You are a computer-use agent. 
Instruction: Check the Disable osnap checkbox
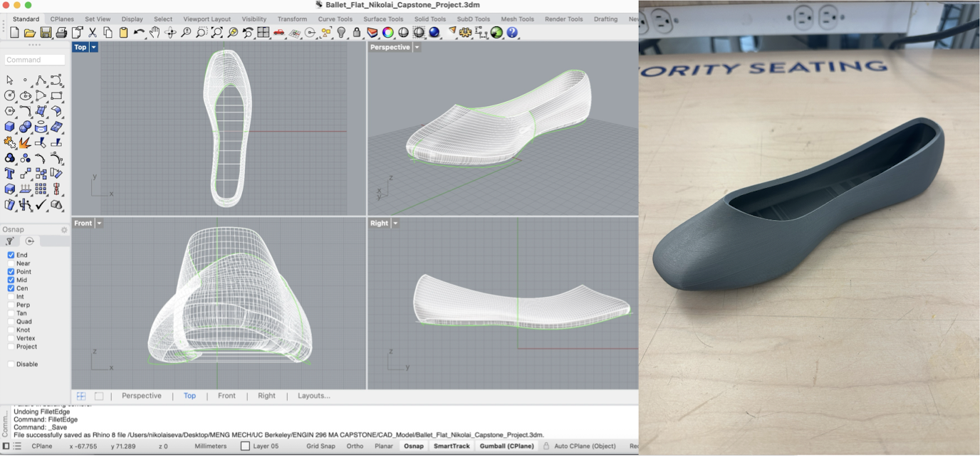tap(11, 364)
